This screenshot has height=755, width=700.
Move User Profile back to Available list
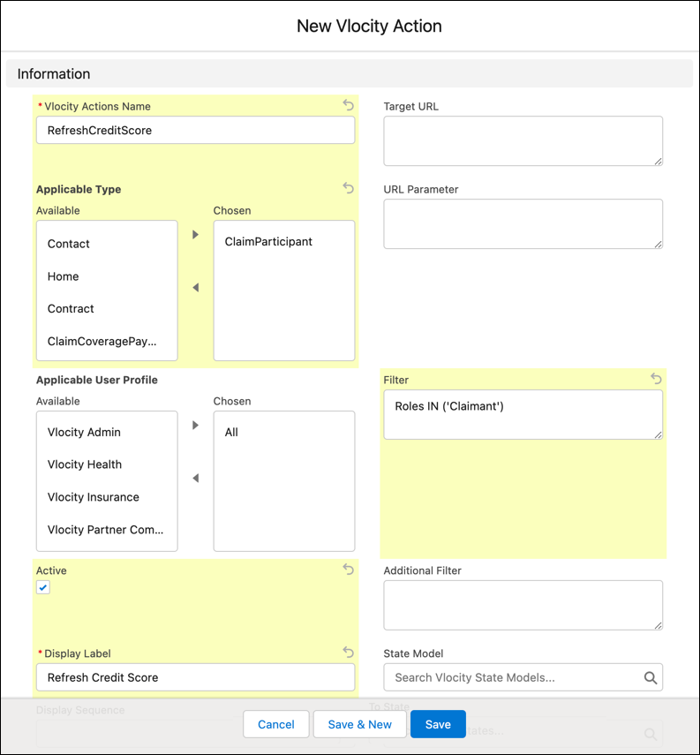[x=195, y=478]
